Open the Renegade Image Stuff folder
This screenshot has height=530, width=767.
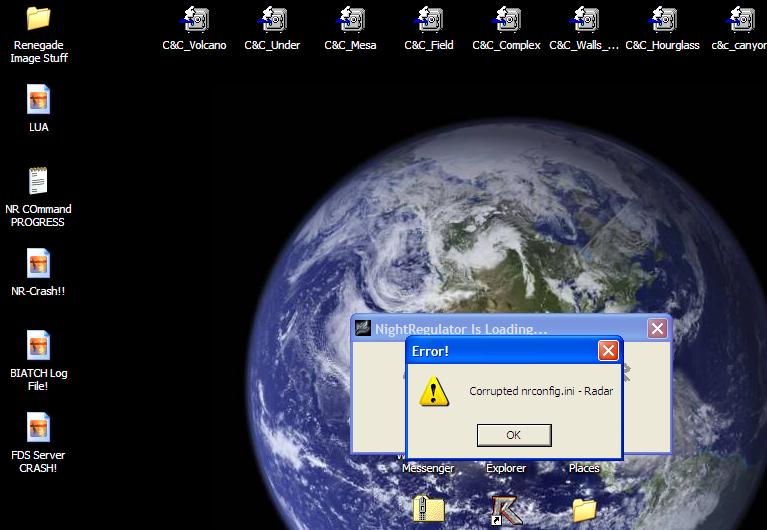coord(38,19)
